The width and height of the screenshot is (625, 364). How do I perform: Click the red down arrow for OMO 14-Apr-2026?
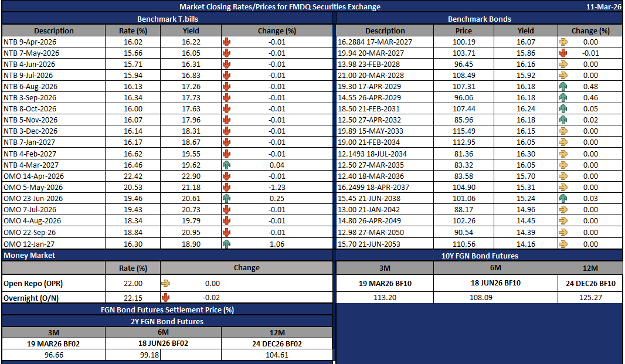pos(226,176)
